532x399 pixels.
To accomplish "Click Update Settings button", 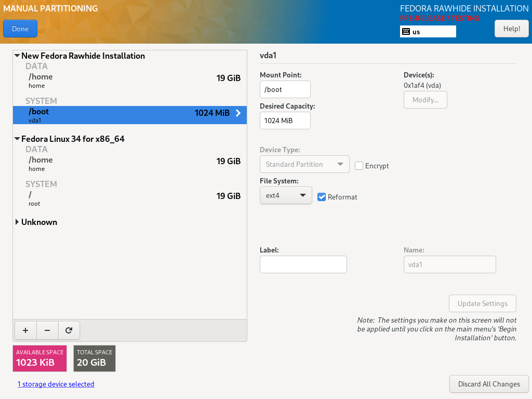I will [x=483, y=303].
